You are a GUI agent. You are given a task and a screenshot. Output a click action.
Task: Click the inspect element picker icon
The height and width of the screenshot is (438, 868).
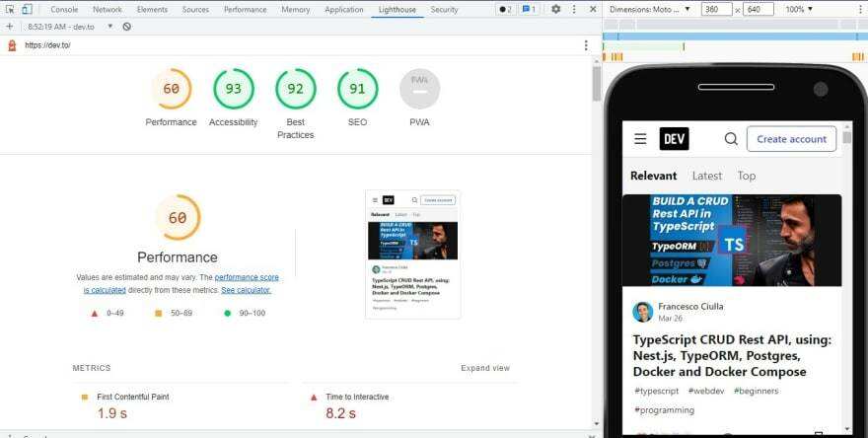[x=10, y=9]
